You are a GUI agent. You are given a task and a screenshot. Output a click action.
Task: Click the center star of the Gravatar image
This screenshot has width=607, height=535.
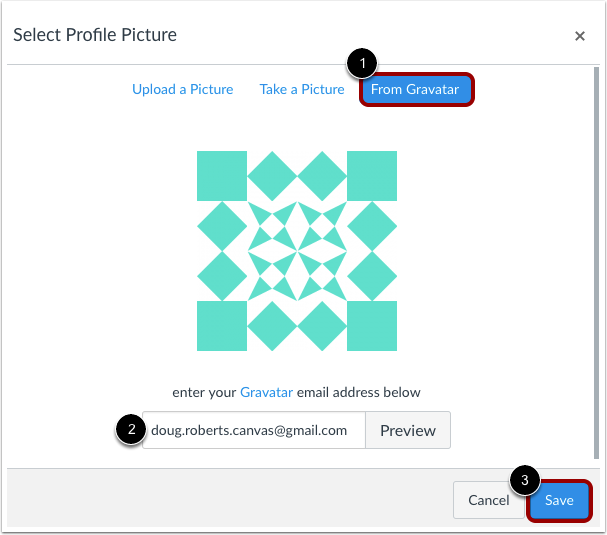click(x=297, y=251)
